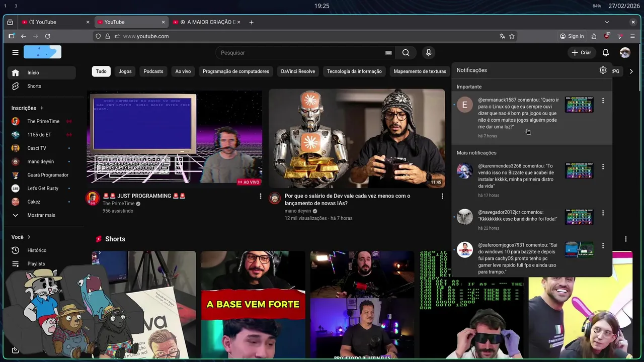
Task: Open the A BASE VEM FORTE short
Action: pyautogui.click(x=253, y=304)
